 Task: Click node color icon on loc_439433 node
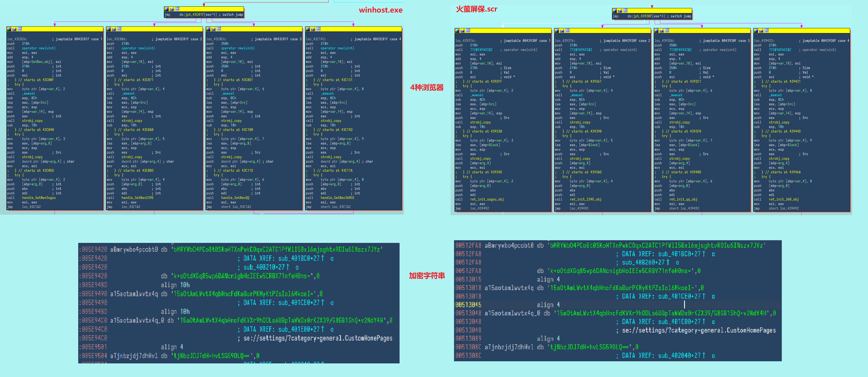point(756,31)
